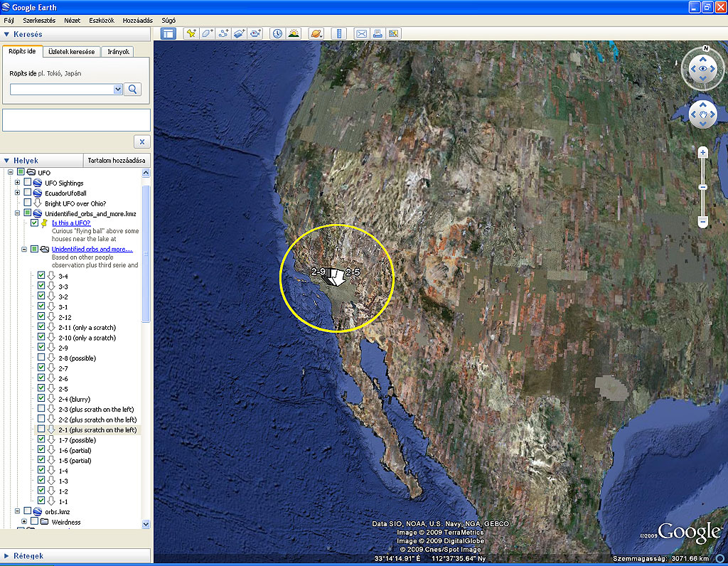Switch planets with the Saturn icon
Screen dimensions: 728x566
[x=316, y=33]
